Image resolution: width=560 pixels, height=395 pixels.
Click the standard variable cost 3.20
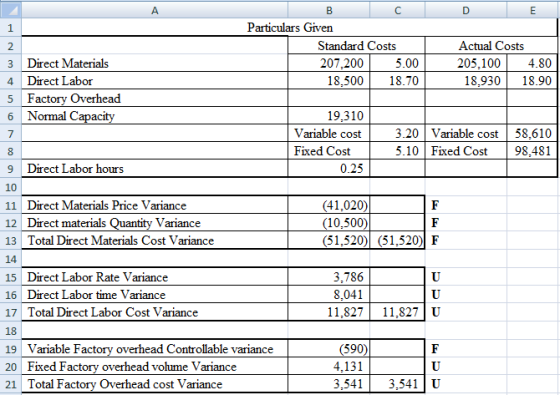398,133
